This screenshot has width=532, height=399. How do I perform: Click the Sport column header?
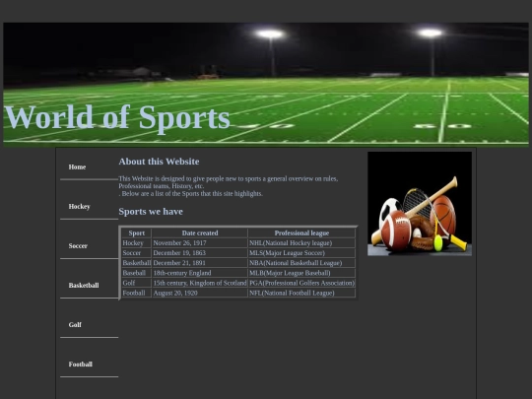coord(137,233)
